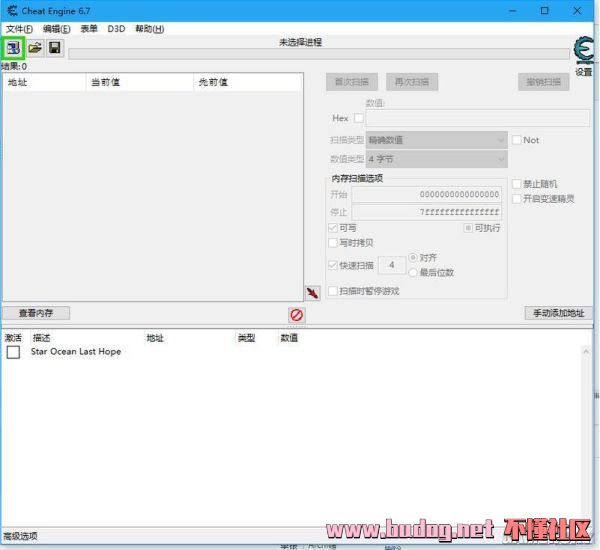
Task: Select the 对齐 radio button
Action: 413,258
